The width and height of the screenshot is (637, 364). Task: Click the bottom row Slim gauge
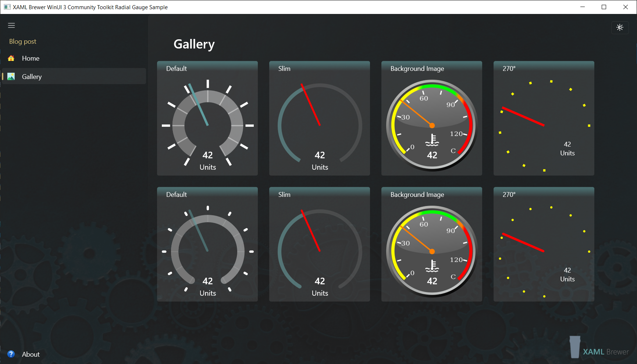[320, 251]
